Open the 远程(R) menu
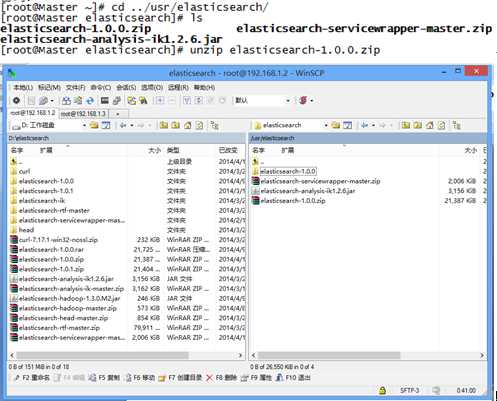The width and height of the screenshot is (497, 401). pos(178,88)
